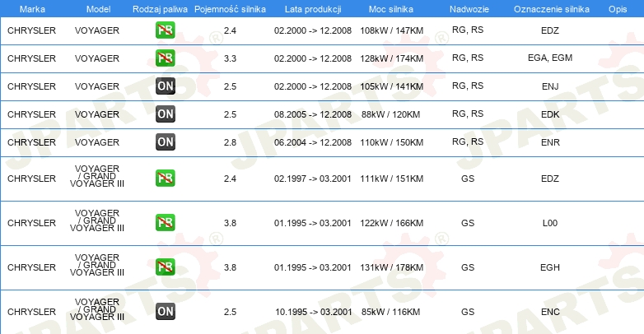The image size is (644, 334).
Task: Click the production years 08.2005 -> 12.2008
Action: 313,114
